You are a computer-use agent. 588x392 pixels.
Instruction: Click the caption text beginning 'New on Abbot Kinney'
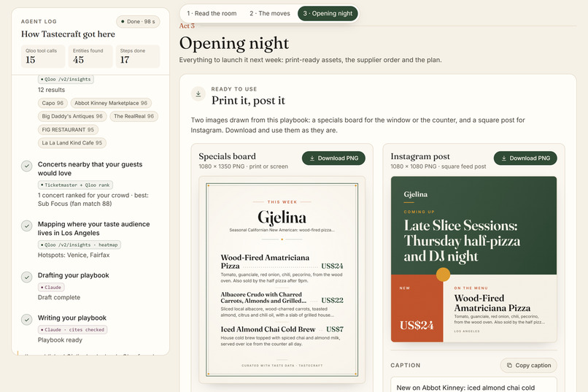click(x=465, y=388)
